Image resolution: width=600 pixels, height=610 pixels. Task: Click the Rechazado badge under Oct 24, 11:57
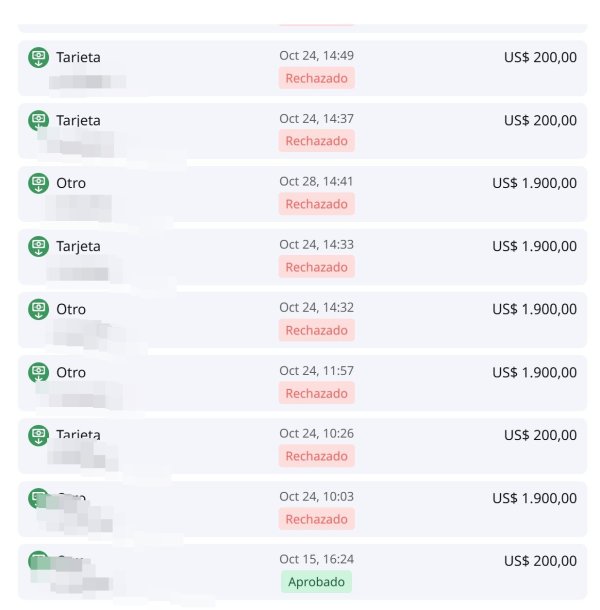click(316, 393)
